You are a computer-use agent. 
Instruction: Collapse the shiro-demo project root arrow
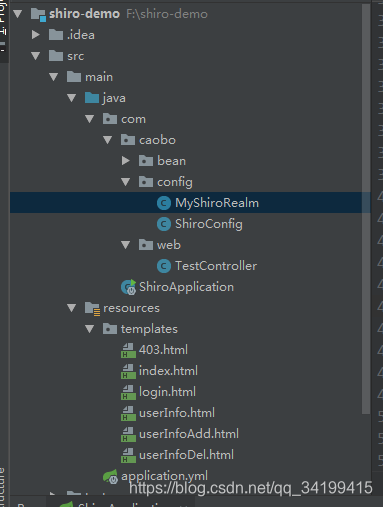[x=18, y=14]
